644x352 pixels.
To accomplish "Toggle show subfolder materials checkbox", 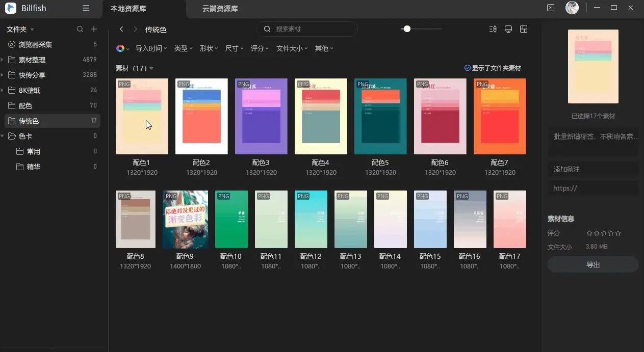I will pyautogui.click(x=467, y=68).
